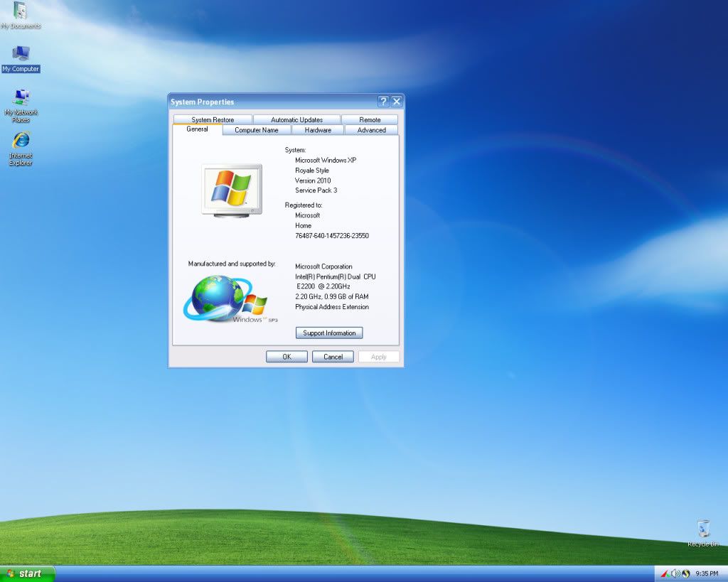
Task: Open the Automatic Updates tab
Action: click(x=296, y=119)
